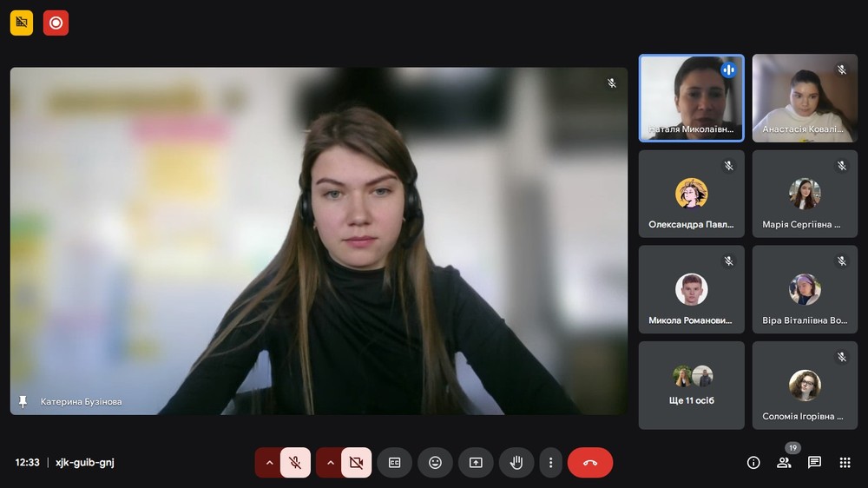This screenshot has height=488, width=868.
Task: Open more options three-dot menu
Action: point(550,463)
